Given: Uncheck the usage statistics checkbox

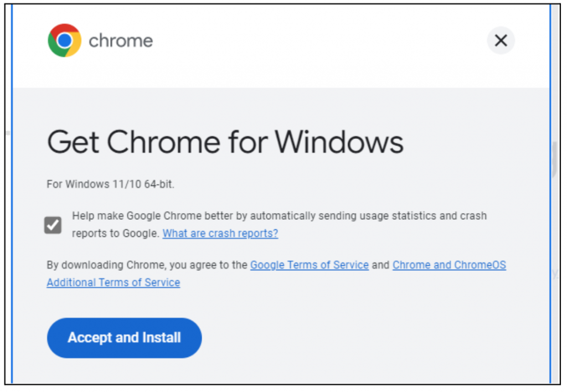Looking at the screenshot, I should (53, 225).
